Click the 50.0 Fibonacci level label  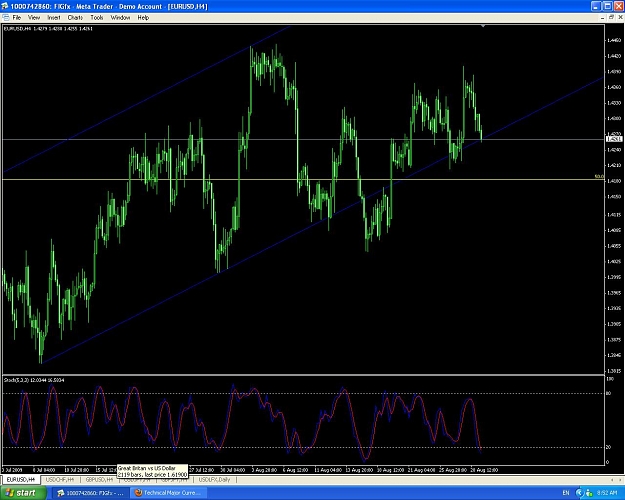(599, 176)
